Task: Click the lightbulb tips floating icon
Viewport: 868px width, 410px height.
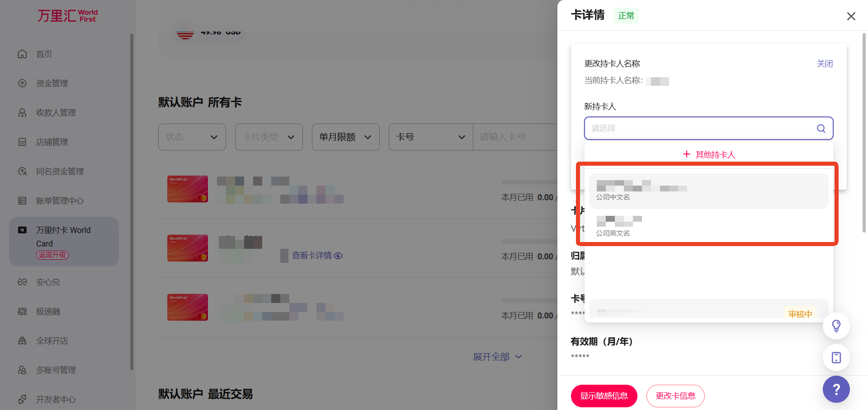Action: pos(836,326)
